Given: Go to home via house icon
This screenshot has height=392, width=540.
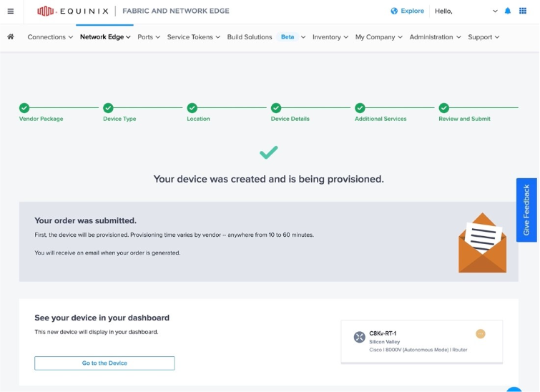Looking at the screenshot, I should [11, 36].
